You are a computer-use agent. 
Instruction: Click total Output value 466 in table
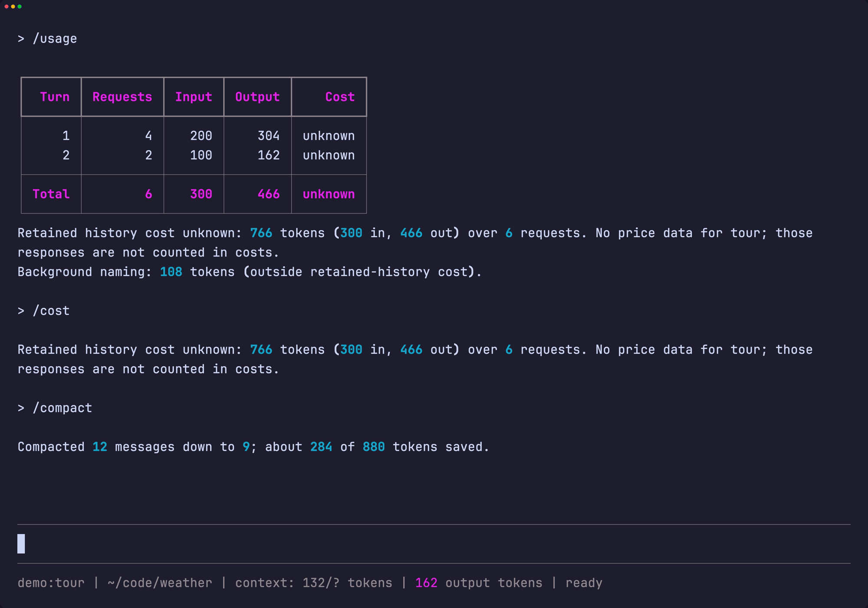tap(269, 194)
